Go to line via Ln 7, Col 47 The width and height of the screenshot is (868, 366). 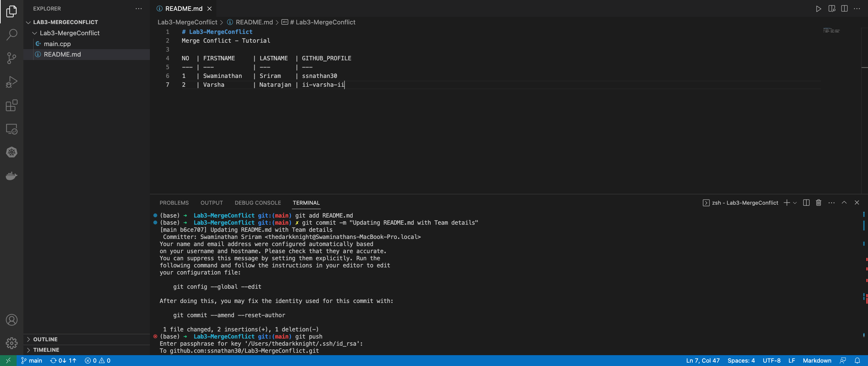tap(703, 361)
